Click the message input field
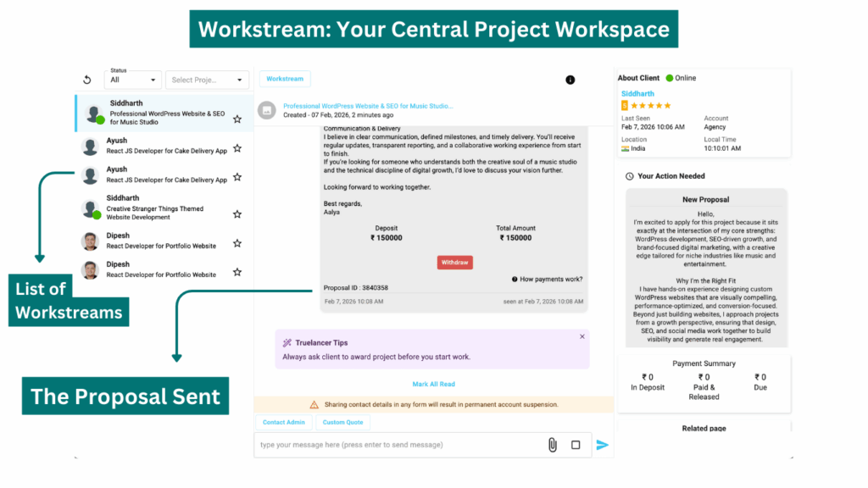The height and width of the screenshot is (488, 868). pyautogui.click(x=398, y=445)
